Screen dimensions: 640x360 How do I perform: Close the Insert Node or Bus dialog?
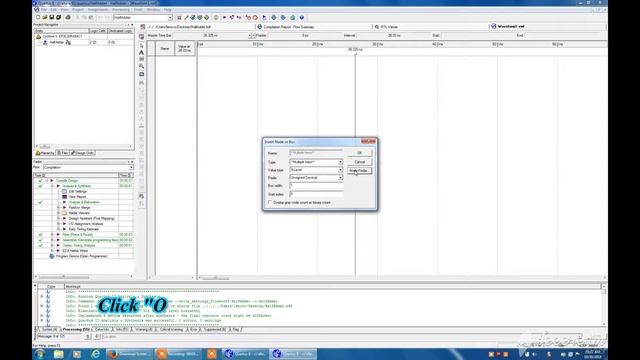368,141
